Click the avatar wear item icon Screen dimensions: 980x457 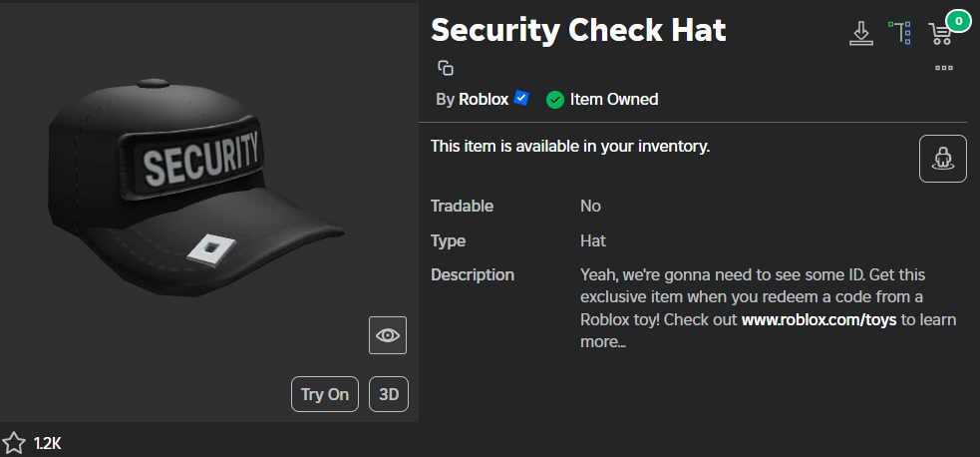tap(942, 159)
